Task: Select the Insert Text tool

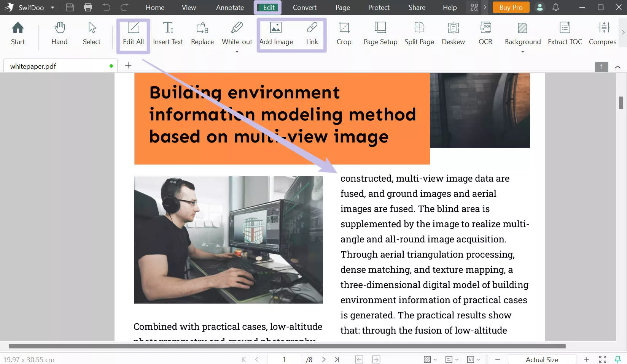Action: click(168, 33)
